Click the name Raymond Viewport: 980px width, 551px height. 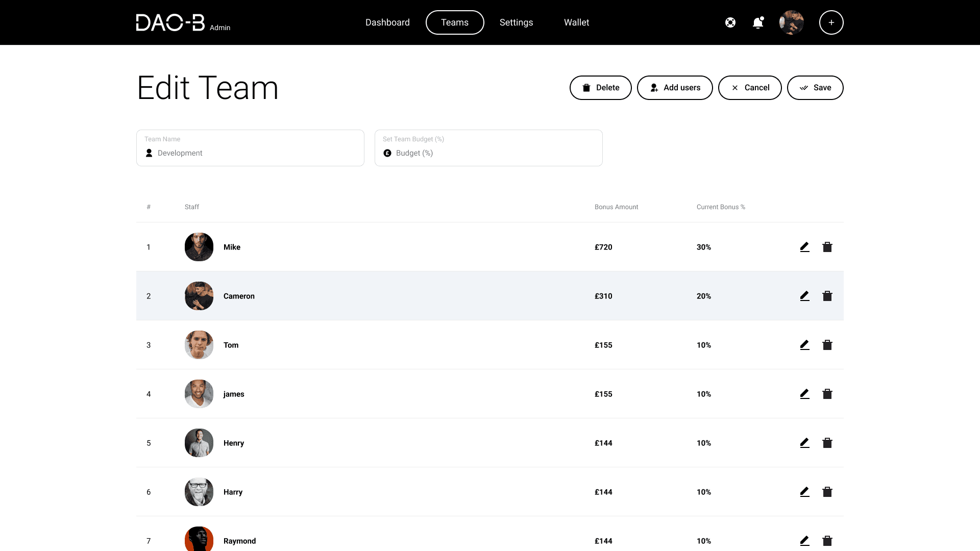click(x=239, y=541)
